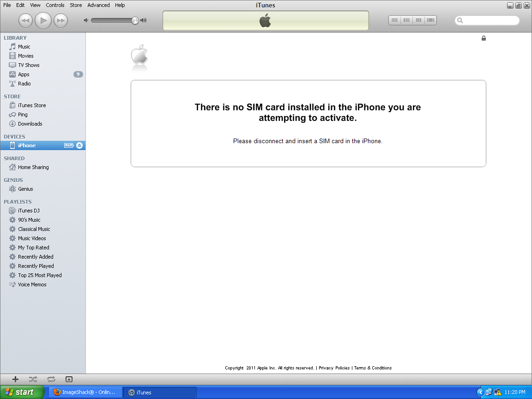
Task: Switch to grid view
Action: [x=418, y=20]
